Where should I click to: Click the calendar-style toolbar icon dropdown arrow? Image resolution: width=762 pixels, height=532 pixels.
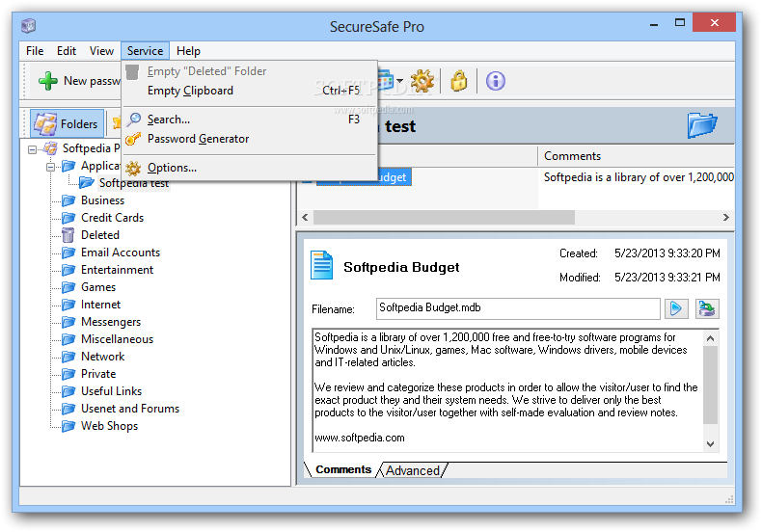[x=400, y=81]
